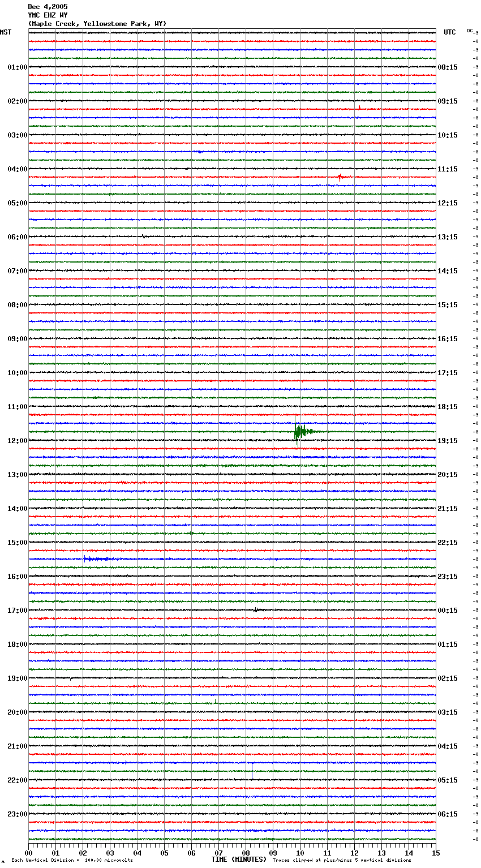
Task: Click the 05:15 UTC row label
Action: [x=448, y=780]
